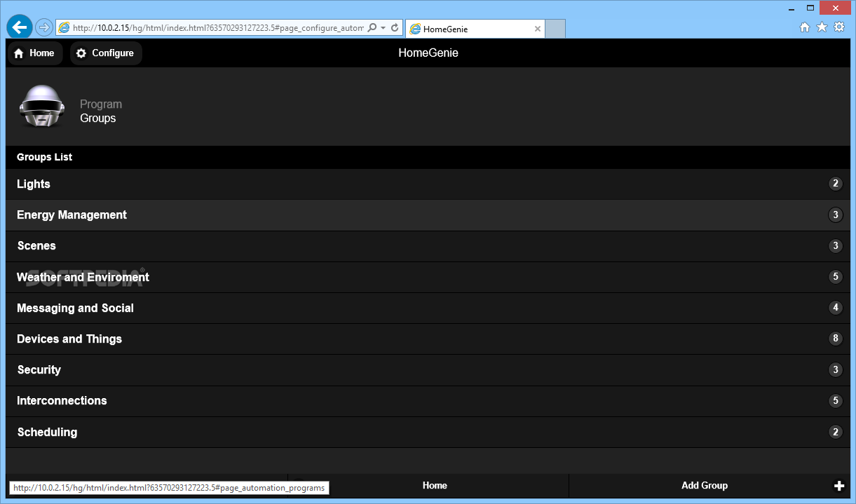Click the URL address field
Image resolution: width=856 pixels, height=504 pixels.
[217, 28]
